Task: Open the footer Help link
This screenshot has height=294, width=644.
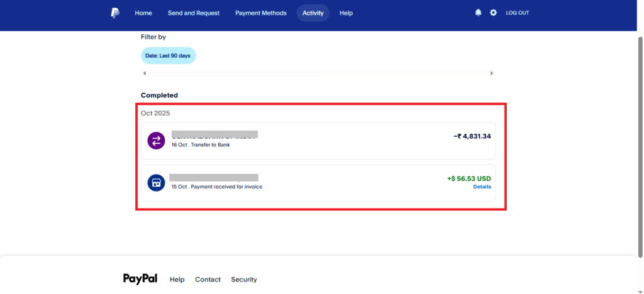Action: click(177, 280)
